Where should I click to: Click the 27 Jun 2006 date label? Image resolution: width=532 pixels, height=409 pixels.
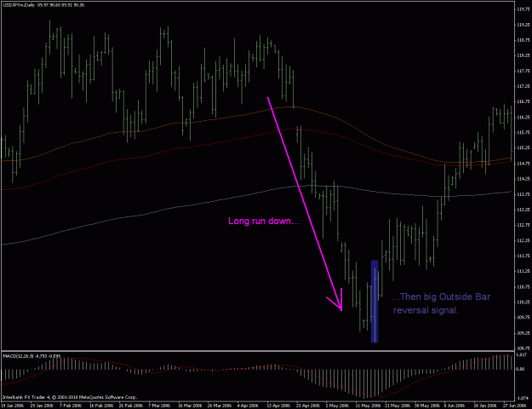[514, 406]
